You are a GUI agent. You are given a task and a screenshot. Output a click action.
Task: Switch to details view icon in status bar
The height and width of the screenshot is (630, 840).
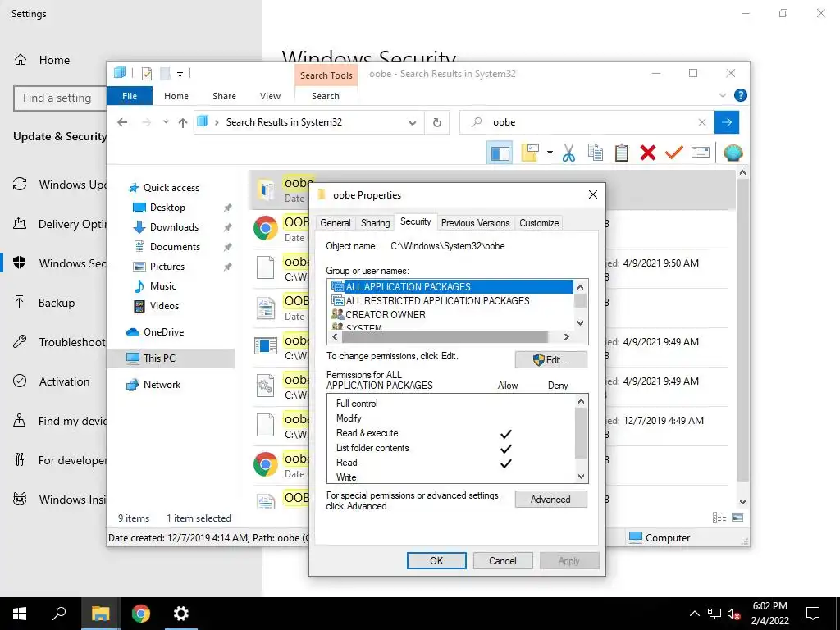[719, 518]
